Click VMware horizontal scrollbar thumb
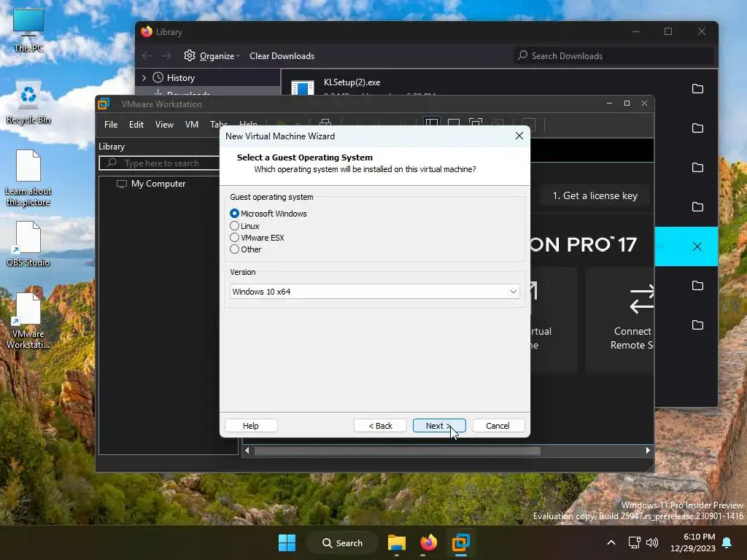Image resolution: width=747 pixels, height=560 pixels. (398, 451)
